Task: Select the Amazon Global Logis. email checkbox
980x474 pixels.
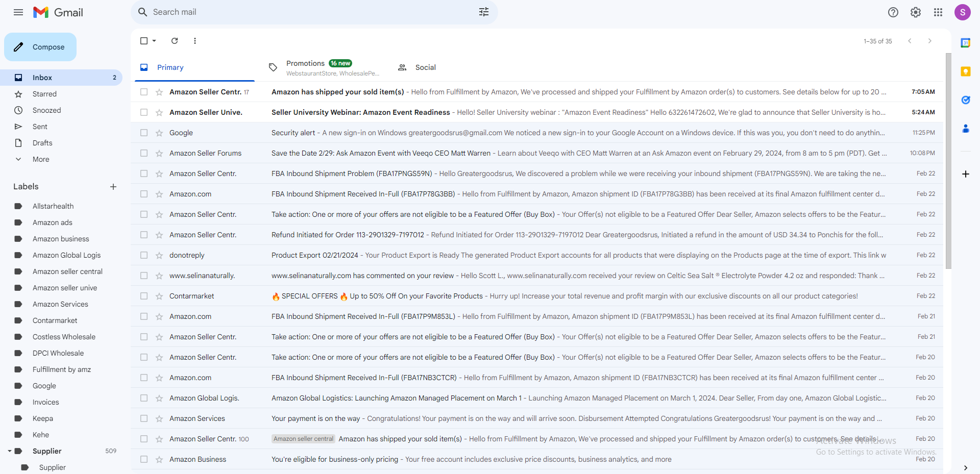Action: (x=144, y=398)
